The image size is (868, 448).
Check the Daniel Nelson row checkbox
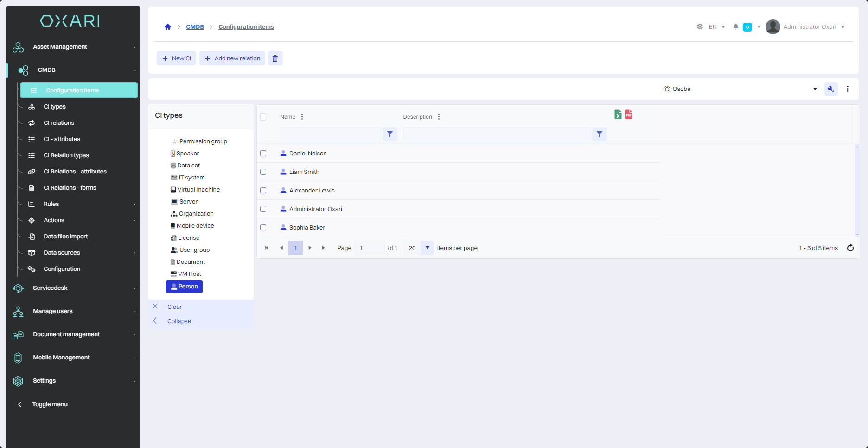(263, 154)
